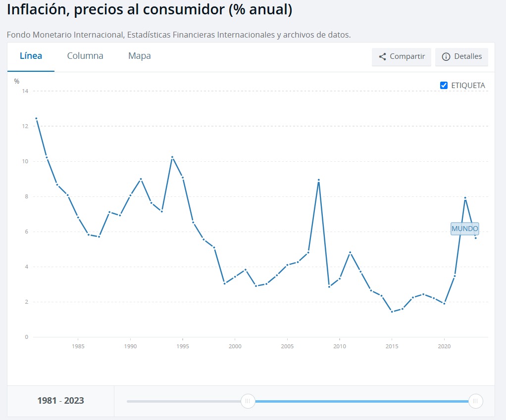Open the Columna chart tab
Screen dimensions: 506x420
(85, 56)
